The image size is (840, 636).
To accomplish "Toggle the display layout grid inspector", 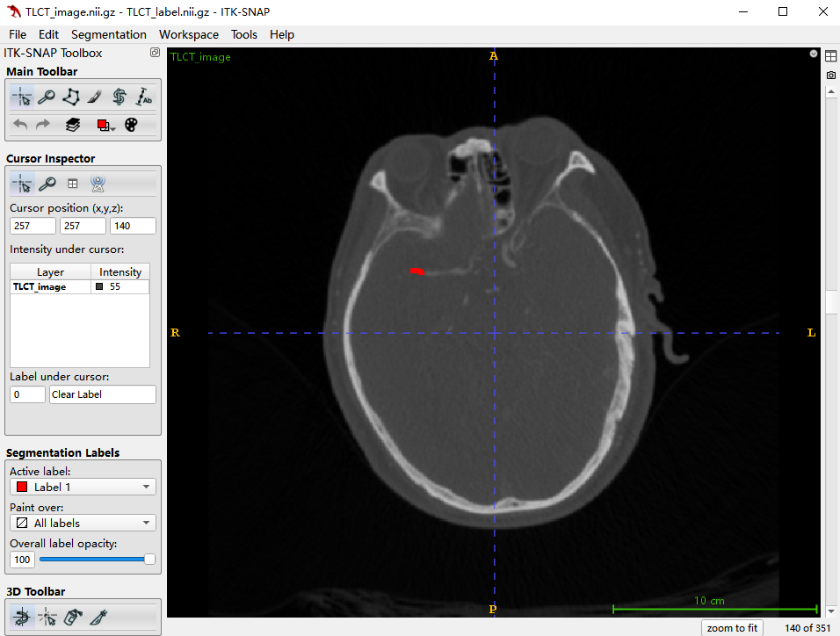I will [73, 184].
